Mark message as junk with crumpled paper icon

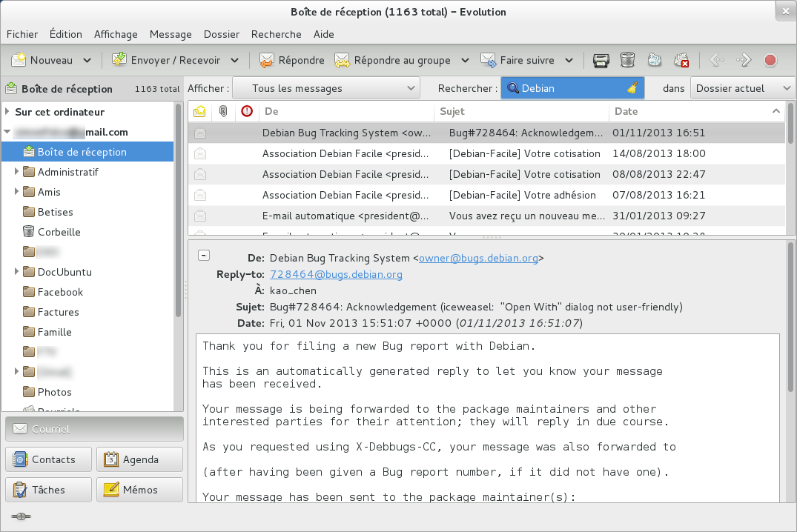(x=654, y=61)
